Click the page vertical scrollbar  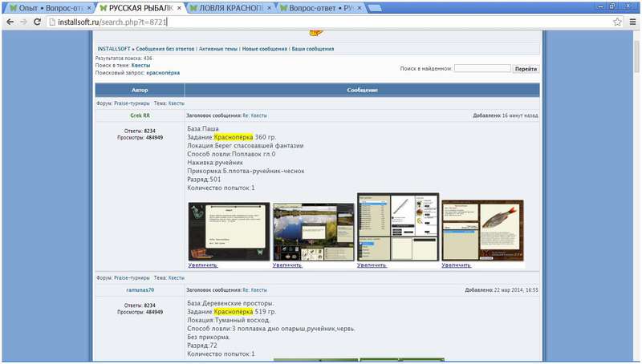point(636,196)
